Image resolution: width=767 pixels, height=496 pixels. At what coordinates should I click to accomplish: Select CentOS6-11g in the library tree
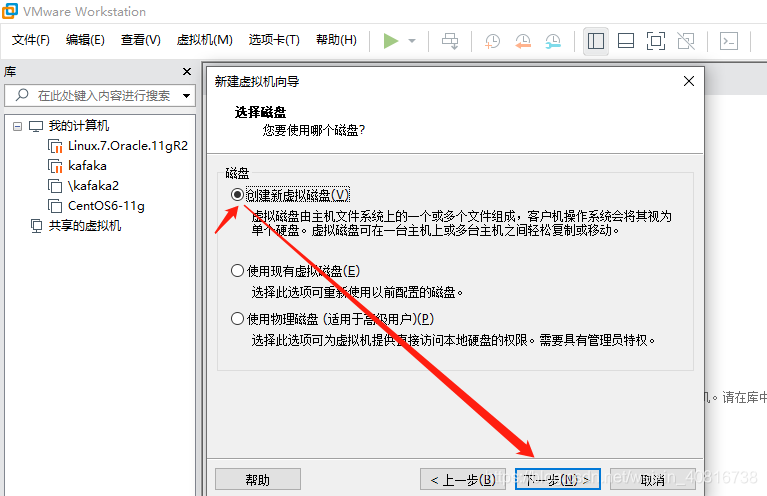click(106, 206)
